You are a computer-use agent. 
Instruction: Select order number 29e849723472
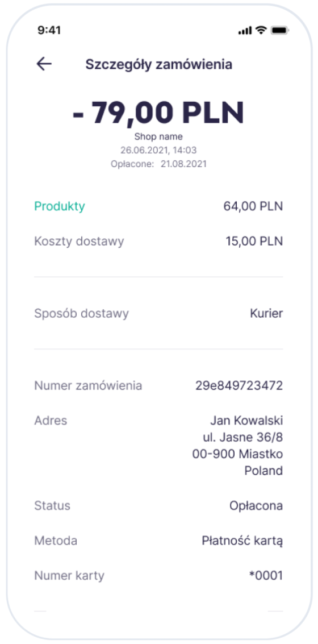click(239, 385)
